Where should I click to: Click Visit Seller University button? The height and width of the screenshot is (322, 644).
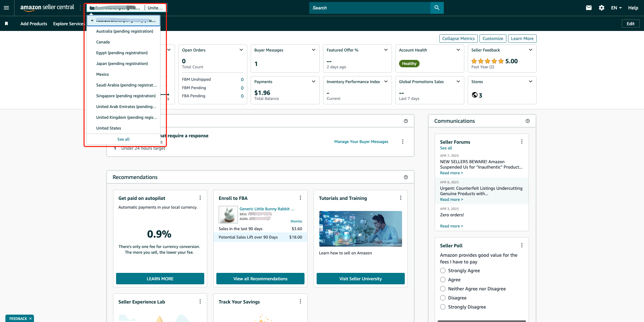[361, 279]
